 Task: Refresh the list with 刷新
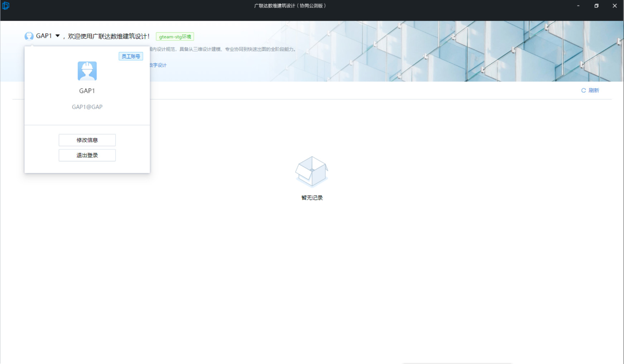click(x=590, y=91)
